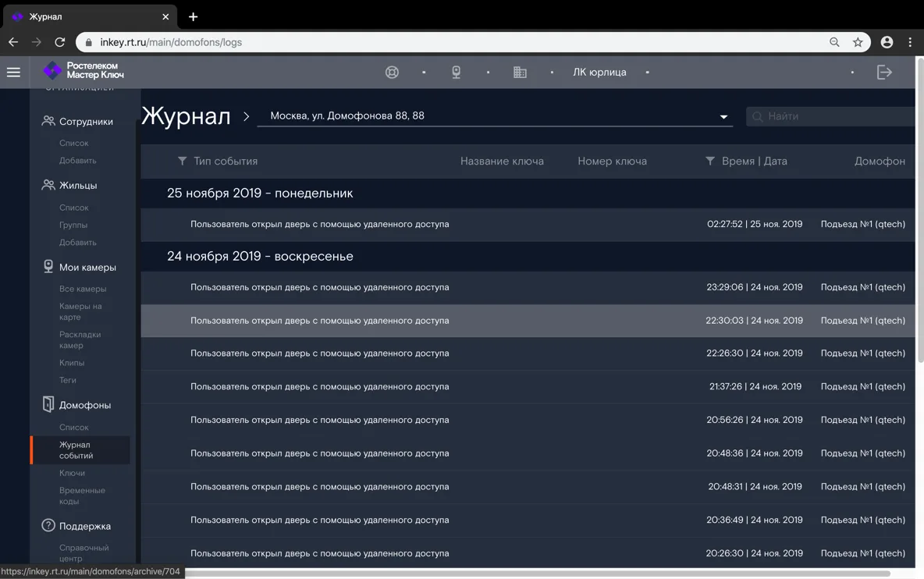Open Жильцы Добавить in sidebar
The height and width of the screenshot is (579, 924).
click(78, 242)
